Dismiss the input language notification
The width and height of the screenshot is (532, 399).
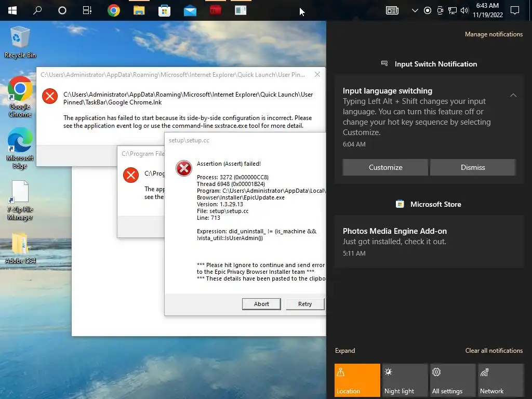pyautogui.click(x=473, y=167)
